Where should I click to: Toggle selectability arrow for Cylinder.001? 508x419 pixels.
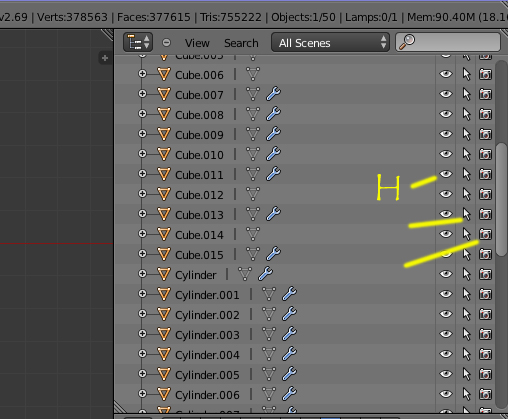tap(467, 294)
